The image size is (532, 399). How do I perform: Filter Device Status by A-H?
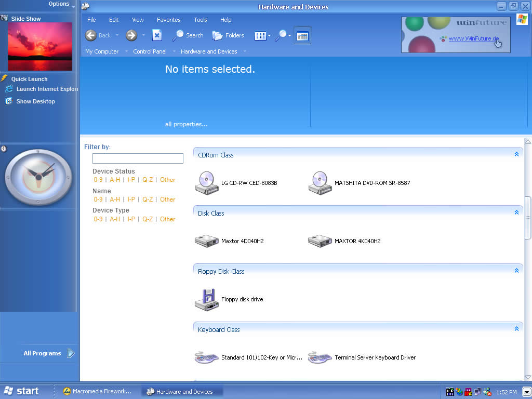115,180
